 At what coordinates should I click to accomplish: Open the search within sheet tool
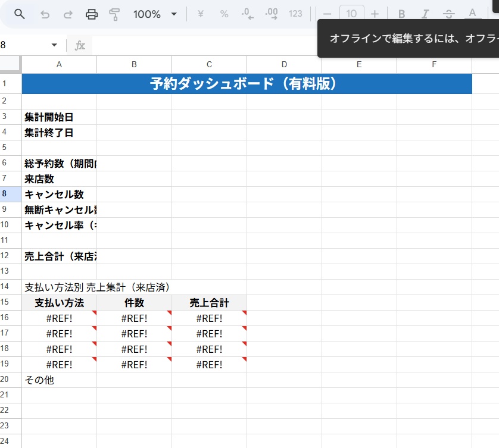[18, 14]
